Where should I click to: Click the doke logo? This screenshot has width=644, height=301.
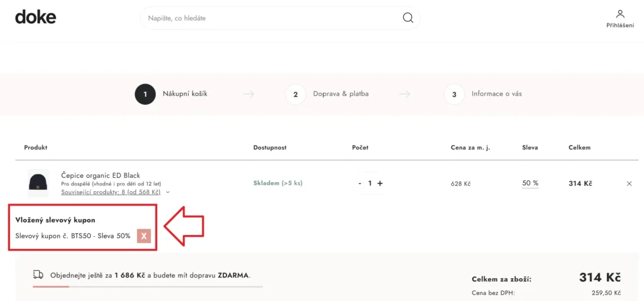(x=35, y=17)
